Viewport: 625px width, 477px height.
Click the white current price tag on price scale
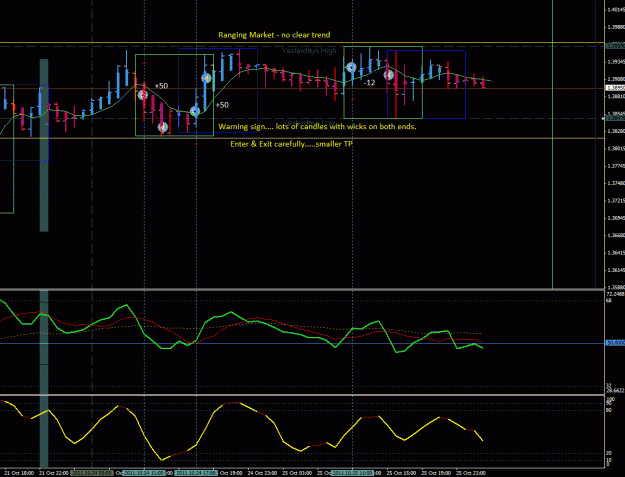coord(615,88)
